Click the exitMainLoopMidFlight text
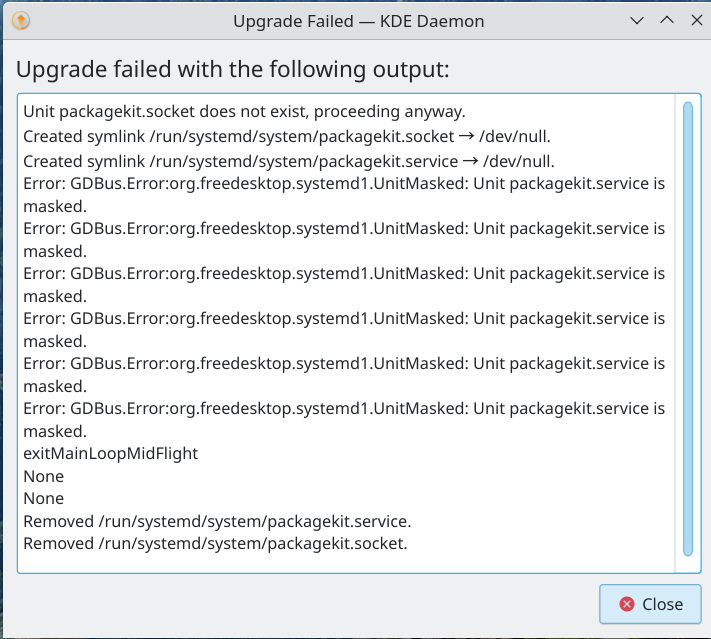This screenshot has height=639, width=711. click(110, 454)
